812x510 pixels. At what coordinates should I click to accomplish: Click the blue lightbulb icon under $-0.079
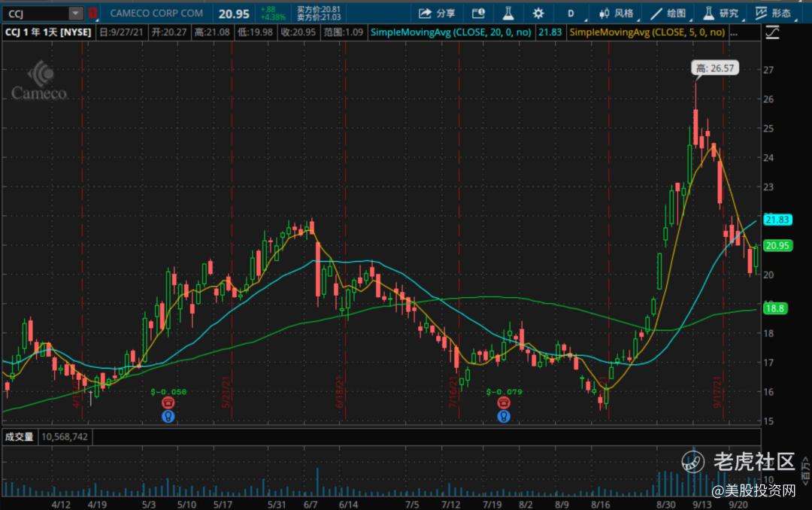tap(504, 416)
